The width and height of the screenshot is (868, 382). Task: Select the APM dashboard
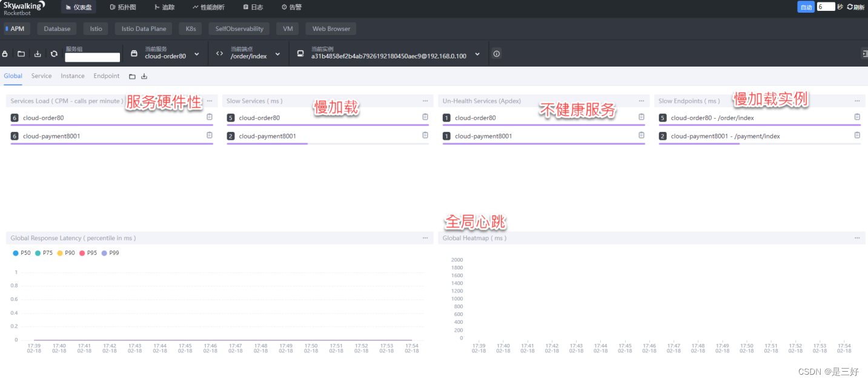click(x=16, y=28)
